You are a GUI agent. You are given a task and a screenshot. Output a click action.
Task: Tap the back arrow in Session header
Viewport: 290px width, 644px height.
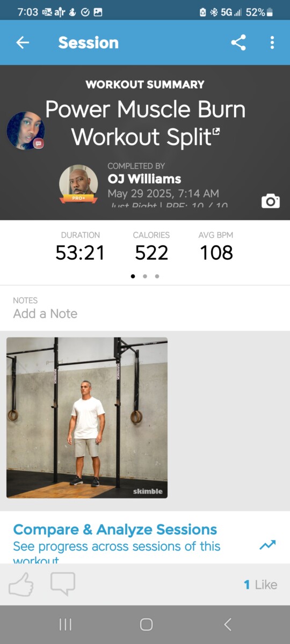23,42
